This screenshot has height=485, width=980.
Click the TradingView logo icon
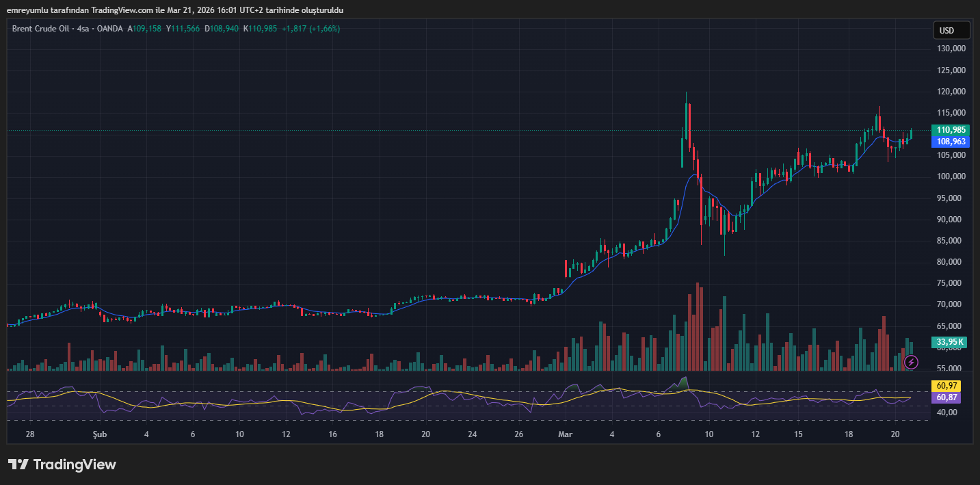(18, 464)
